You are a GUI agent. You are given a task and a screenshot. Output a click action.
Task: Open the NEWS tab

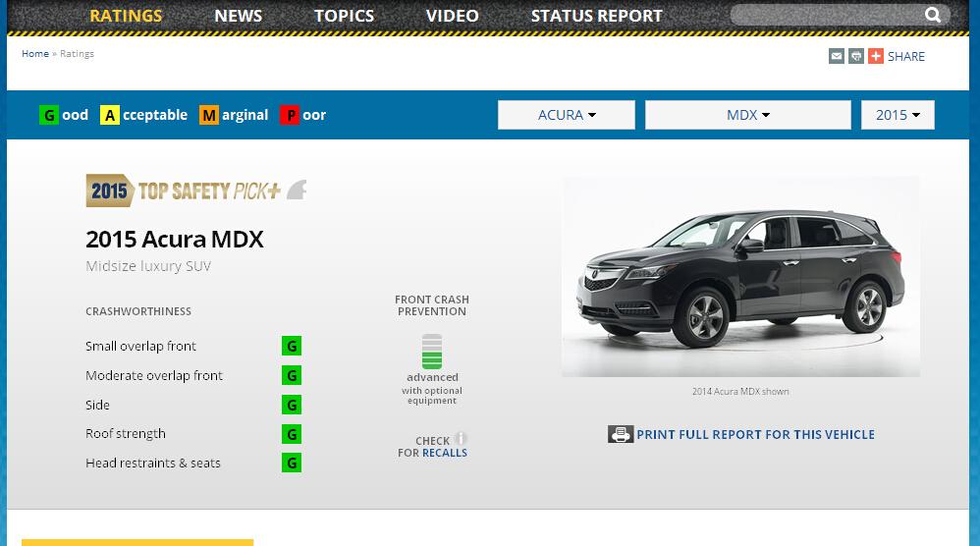point(238,16)
